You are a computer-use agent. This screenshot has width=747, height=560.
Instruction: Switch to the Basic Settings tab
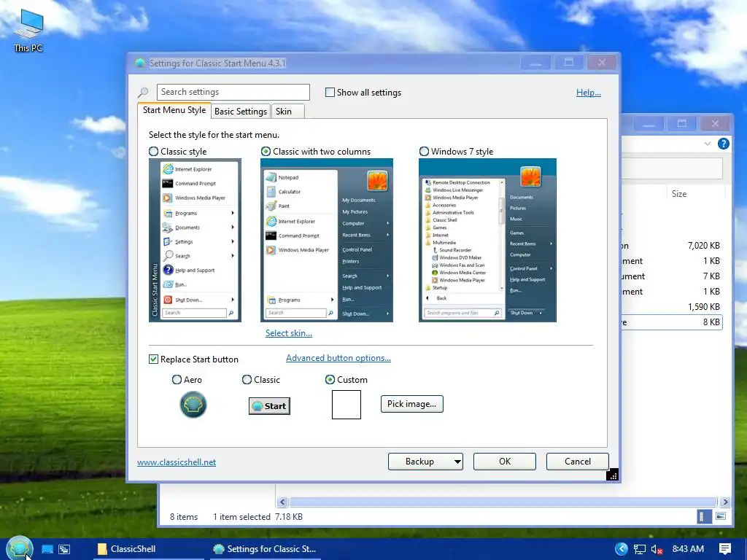tap(241, 112)
